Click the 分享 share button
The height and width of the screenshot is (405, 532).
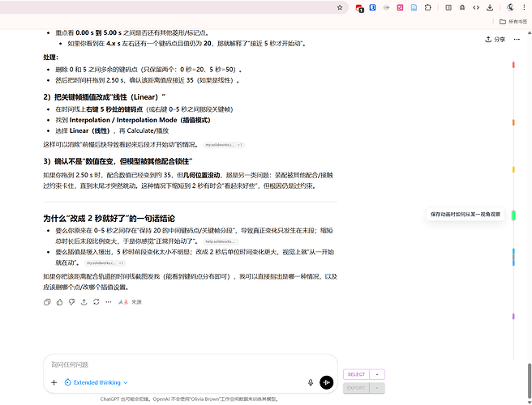point(496,40)
